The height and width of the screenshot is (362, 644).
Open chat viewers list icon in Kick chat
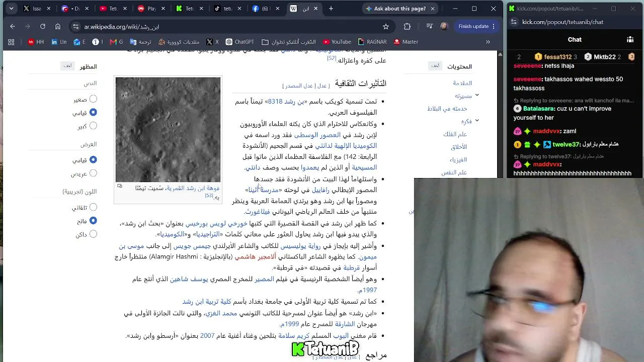point(630,39)
